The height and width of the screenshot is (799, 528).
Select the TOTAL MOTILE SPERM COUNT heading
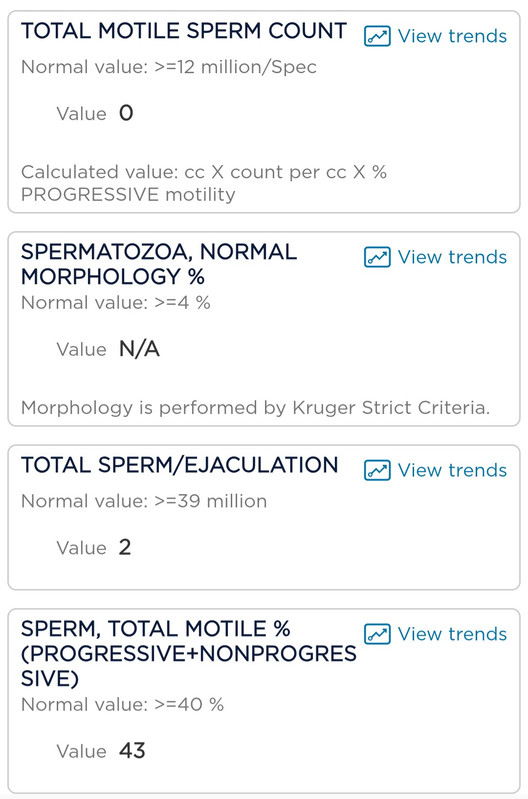pos(184,31)
